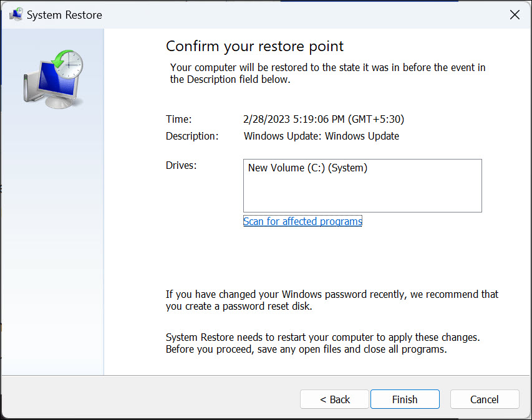Select New Volume (C:) (System) drive entry

point(307,168)
